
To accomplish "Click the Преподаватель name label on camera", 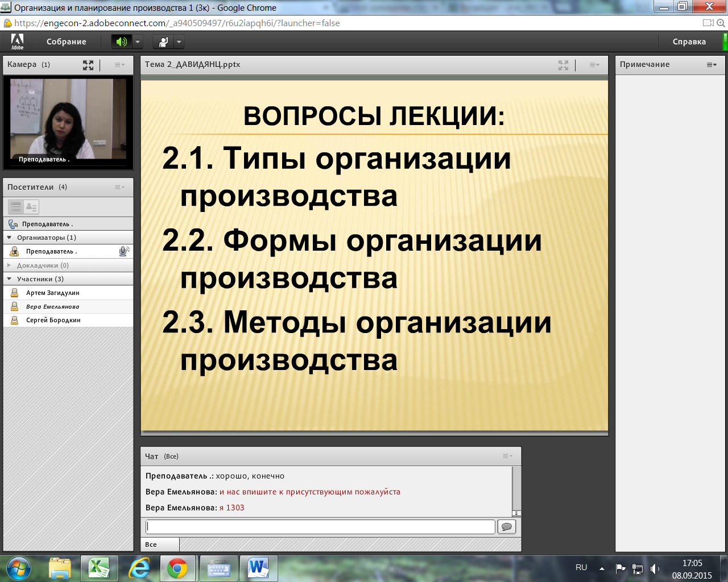I will click(x=44, y=159).
